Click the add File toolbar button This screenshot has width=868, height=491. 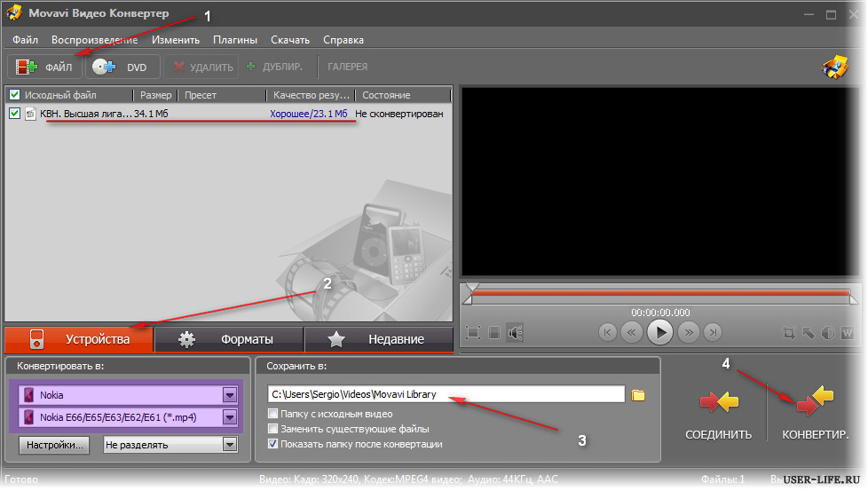[x=44, y=67]
